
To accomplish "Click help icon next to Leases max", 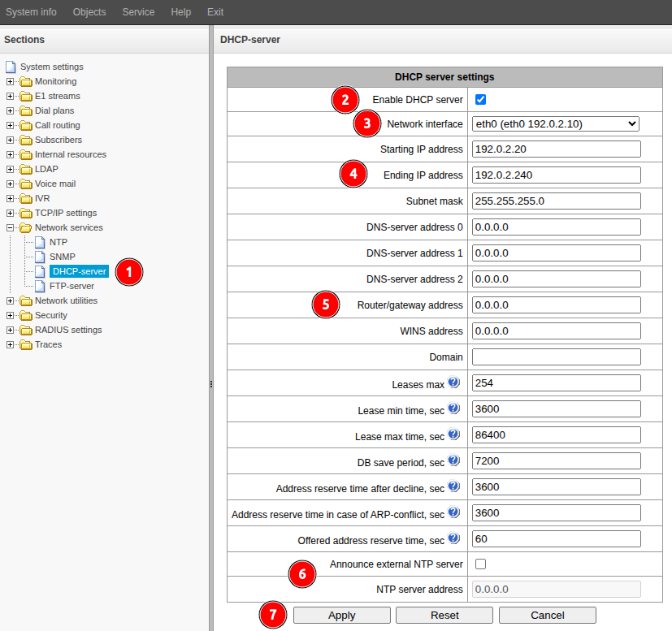I will point(453,382).
